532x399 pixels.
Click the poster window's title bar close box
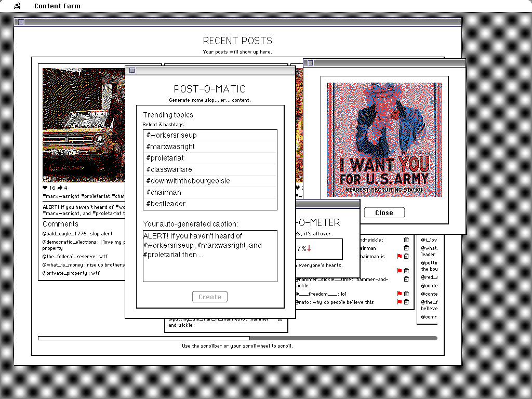pyautogui.click(x=310, y=63)
